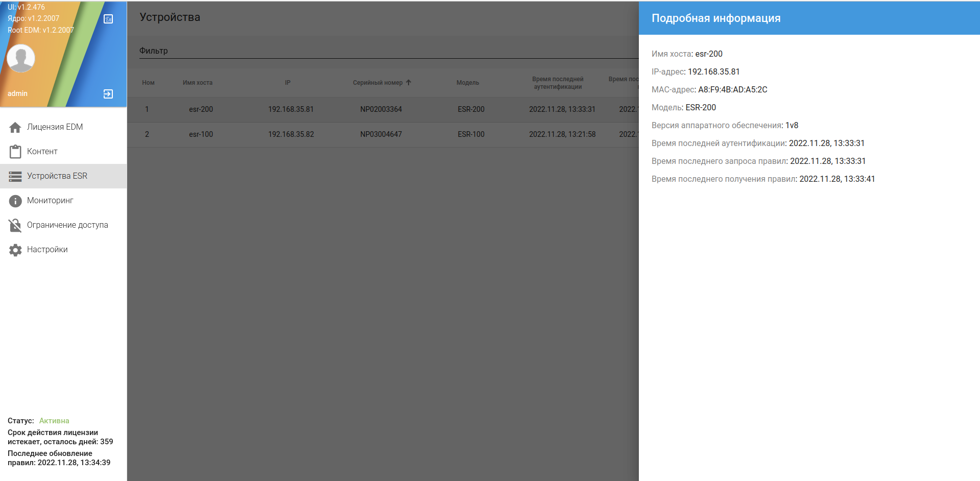
Task: Sort table by Ном column header
Action: [x=148, y=83]
